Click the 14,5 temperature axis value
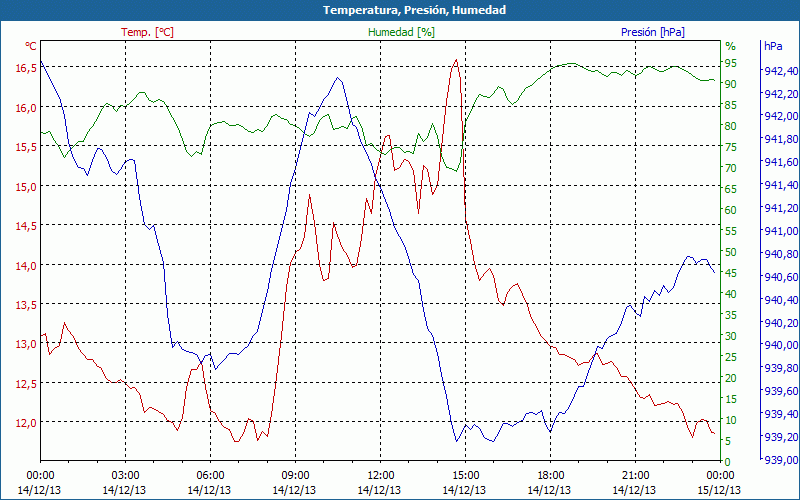This screenshot has height=500, width=800. [26, 226]
